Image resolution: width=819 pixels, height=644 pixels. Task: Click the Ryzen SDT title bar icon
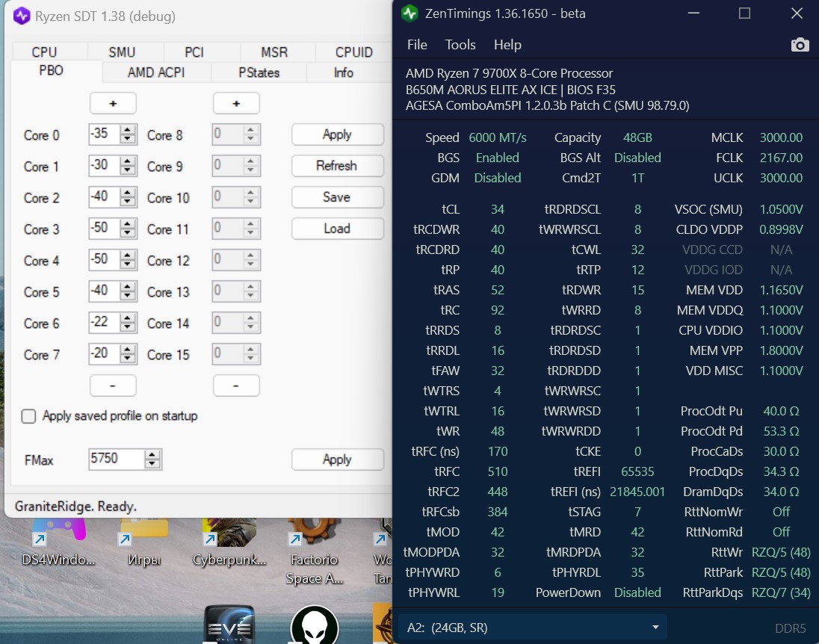tap(22, 16)
